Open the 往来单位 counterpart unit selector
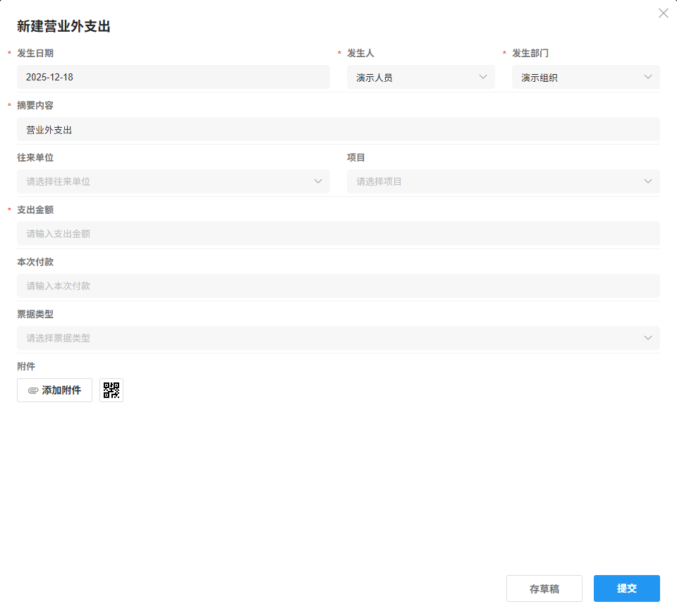This screenshot has width=677, height=616. point(169,181)
